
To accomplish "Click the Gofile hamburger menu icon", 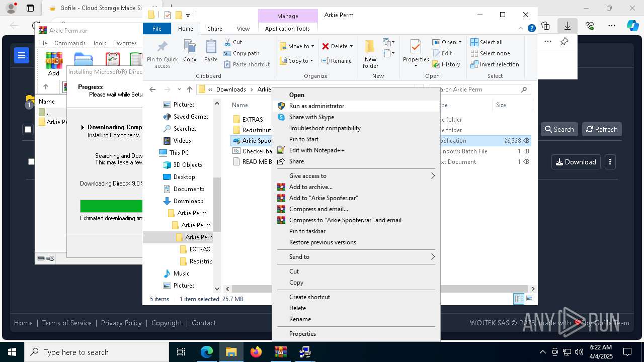I will 22,55.
